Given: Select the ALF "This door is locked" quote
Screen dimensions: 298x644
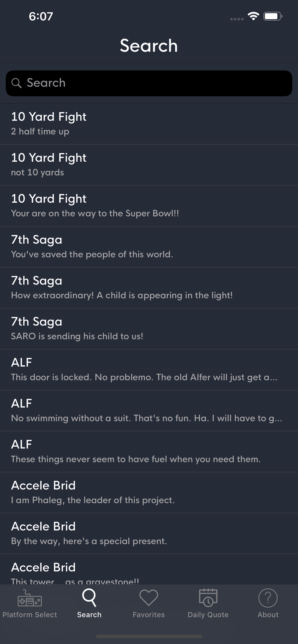Looking at the screenshot, I should click(149, 370).
